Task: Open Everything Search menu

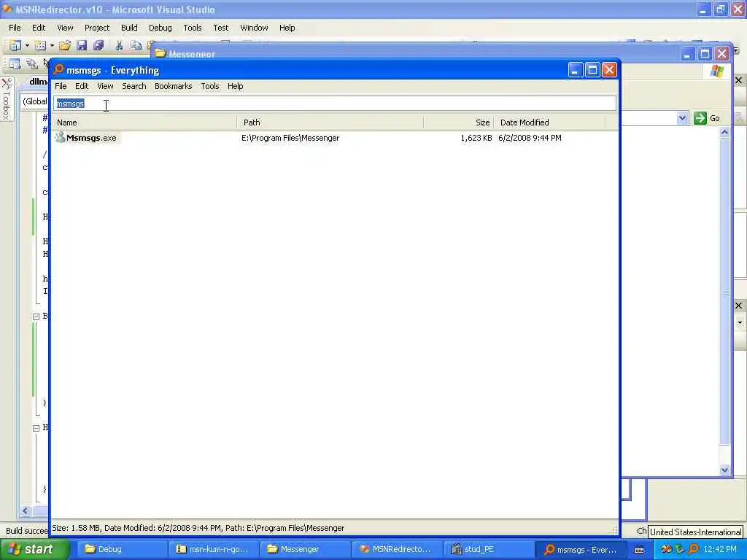Action: pyautogui.click(x=134, y=86)
